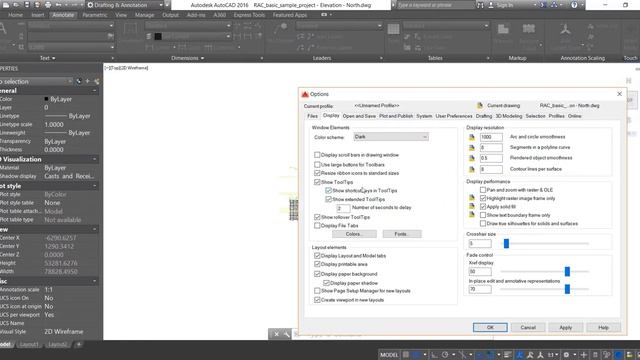Collapse the 3D Visualization section in Properties
The height and width of the screenshot is (360, 640).
click(x=95, y=159)
